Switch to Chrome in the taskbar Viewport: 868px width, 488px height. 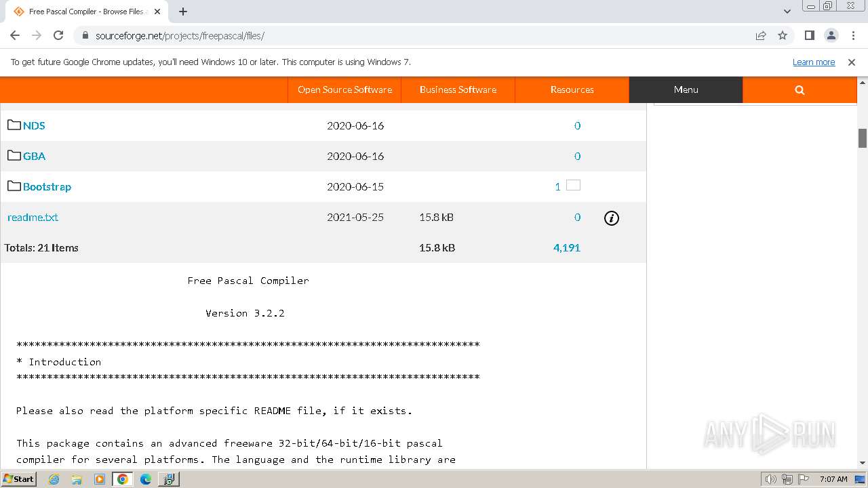click(x=123, y=479)
